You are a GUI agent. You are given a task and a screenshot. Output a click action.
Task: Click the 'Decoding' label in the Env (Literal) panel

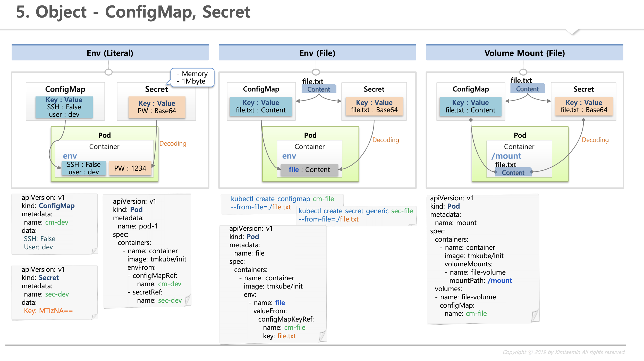(173, 143)
